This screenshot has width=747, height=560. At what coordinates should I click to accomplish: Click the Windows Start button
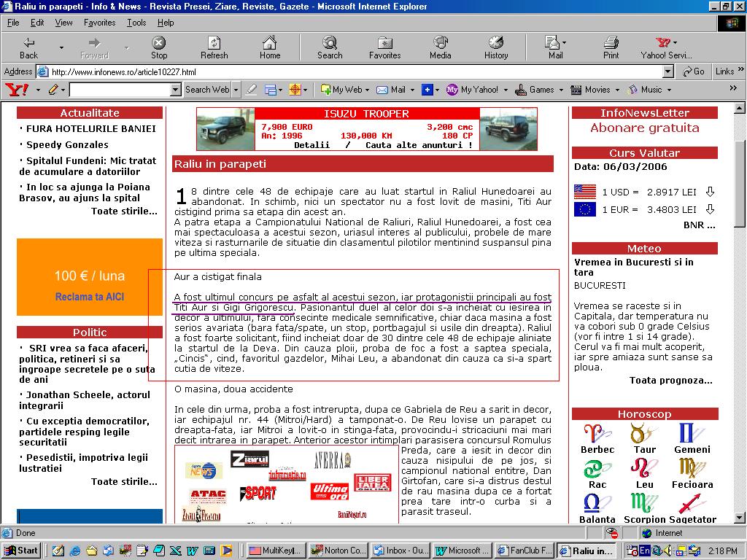21,551
